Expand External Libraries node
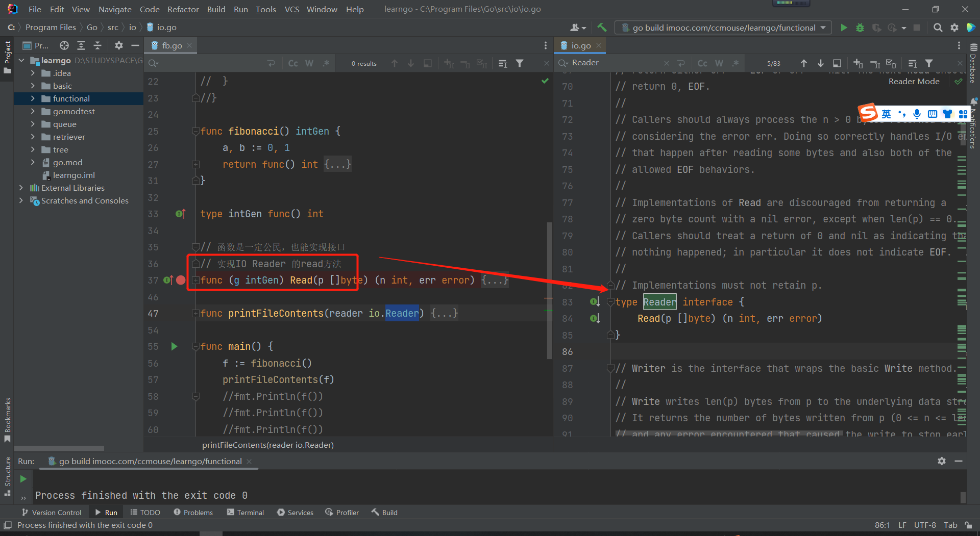 (x=21, y=188)
